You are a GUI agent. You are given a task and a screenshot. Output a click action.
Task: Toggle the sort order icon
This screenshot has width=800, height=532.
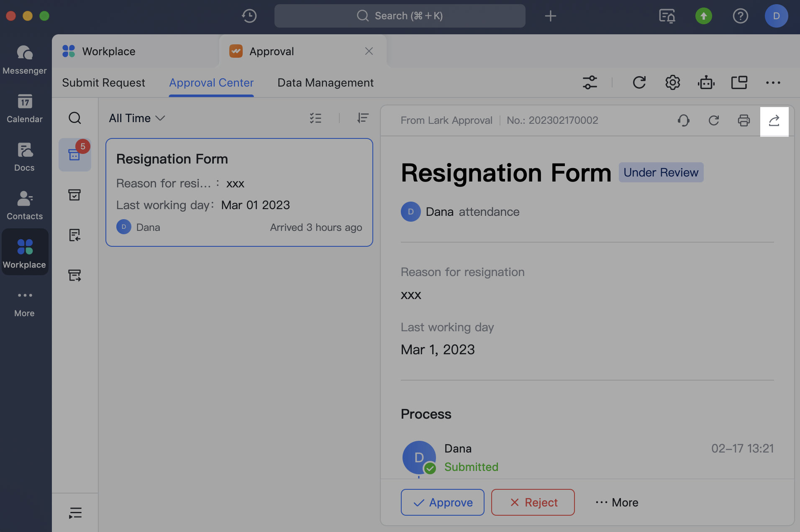[363, 118]
